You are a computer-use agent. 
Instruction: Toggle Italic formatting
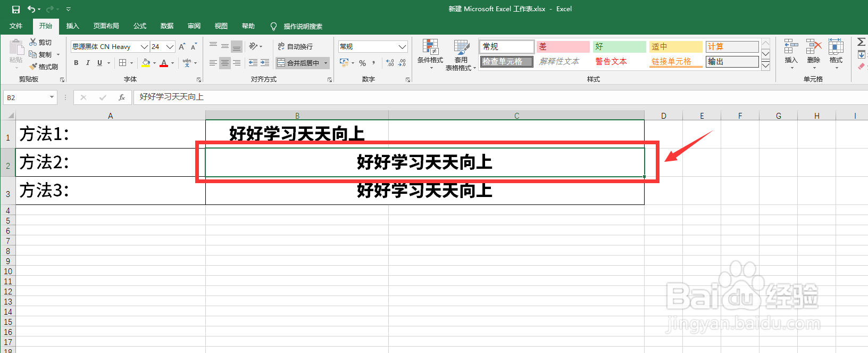click(x=88, y=63)
